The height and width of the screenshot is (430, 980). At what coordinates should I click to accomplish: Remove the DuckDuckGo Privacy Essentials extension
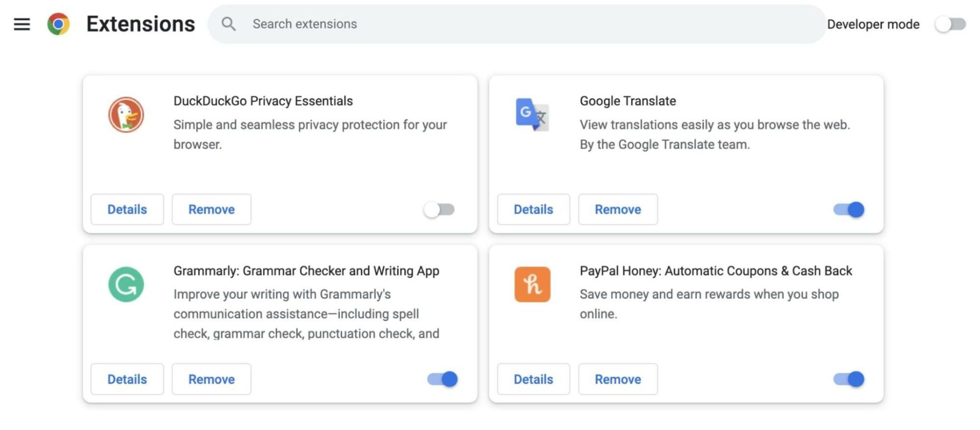coord(211,209)
